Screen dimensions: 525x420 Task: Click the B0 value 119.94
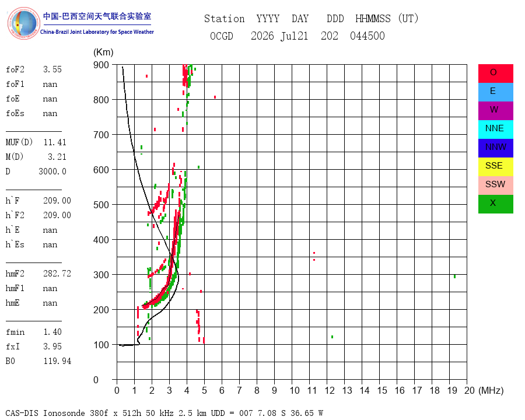[57, 361]
